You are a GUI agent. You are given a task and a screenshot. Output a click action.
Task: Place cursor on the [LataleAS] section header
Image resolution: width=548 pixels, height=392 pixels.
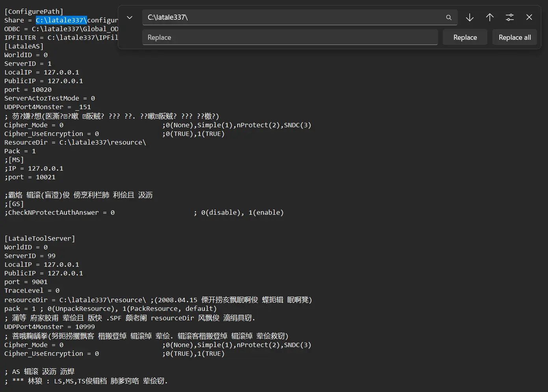[x=24, y=46]
